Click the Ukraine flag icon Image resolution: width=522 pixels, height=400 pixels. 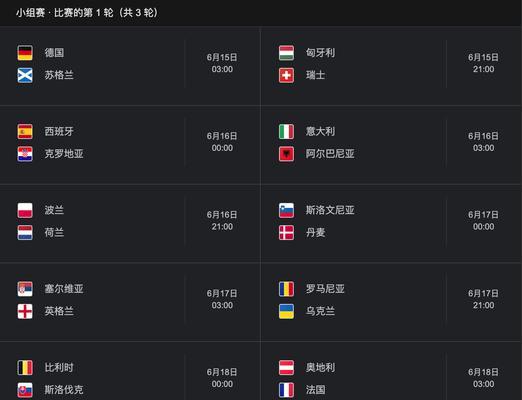pos(286,311)
